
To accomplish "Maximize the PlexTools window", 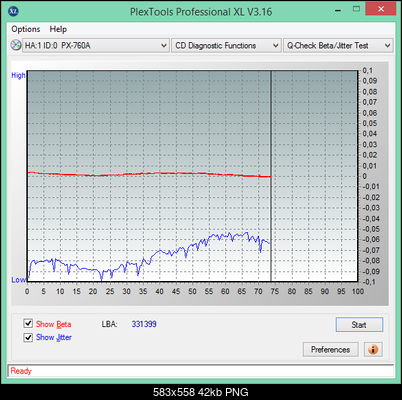I will click(x=356, y=9).
